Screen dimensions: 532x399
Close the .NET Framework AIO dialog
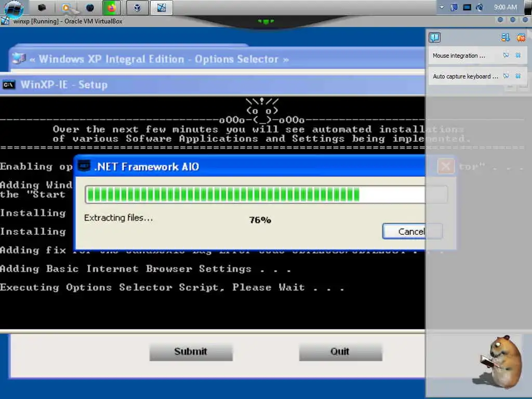446,167
